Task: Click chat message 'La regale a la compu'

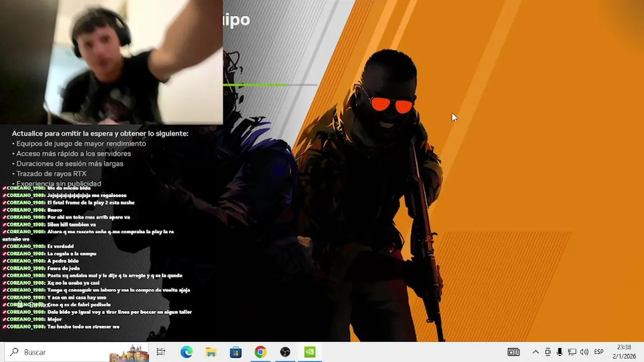Action: (x=71, y=253)
